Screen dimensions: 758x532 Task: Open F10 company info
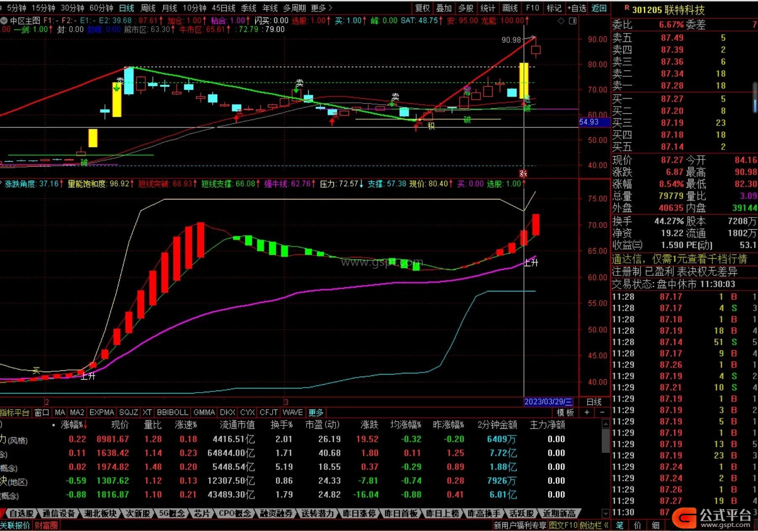(532, 8)
